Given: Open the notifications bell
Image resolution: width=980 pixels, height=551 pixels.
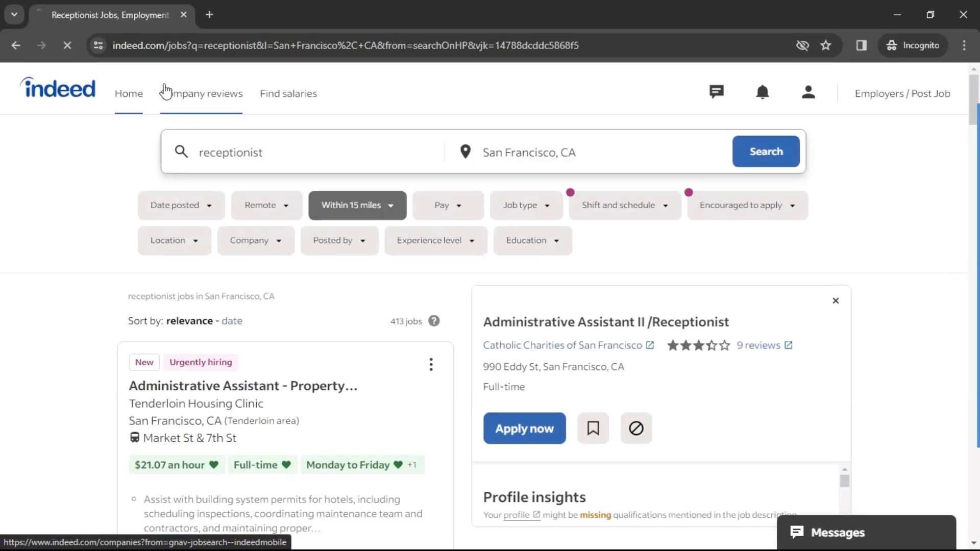Looking at the screenshot, I should tap(762, 92).
